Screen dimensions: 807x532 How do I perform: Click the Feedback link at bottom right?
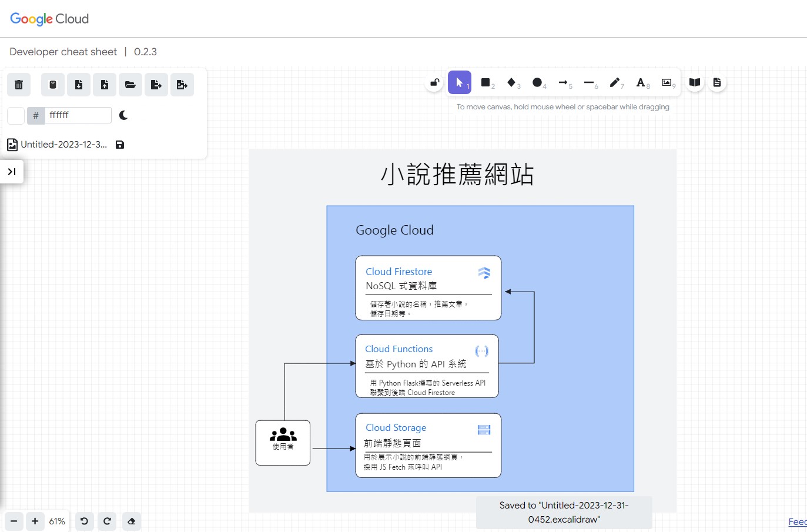point(798,522)
